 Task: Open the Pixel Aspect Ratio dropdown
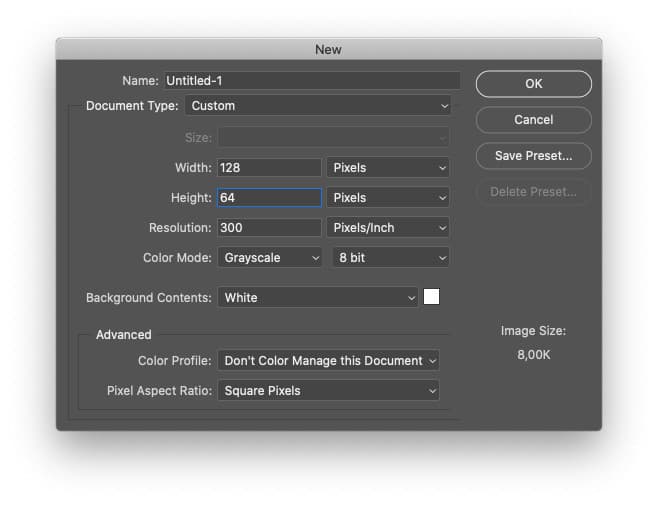pyautogui.click(x=329, y=391)
